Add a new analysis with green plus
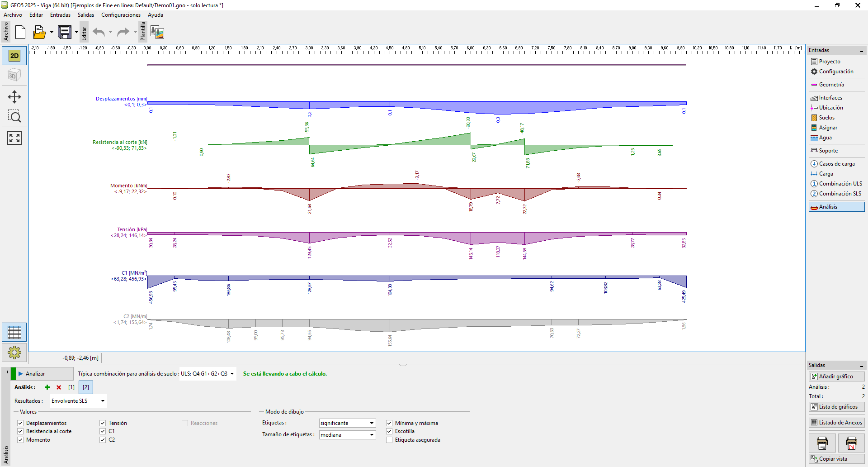This screenshot has height=467, width=868. tap(47, 387)
